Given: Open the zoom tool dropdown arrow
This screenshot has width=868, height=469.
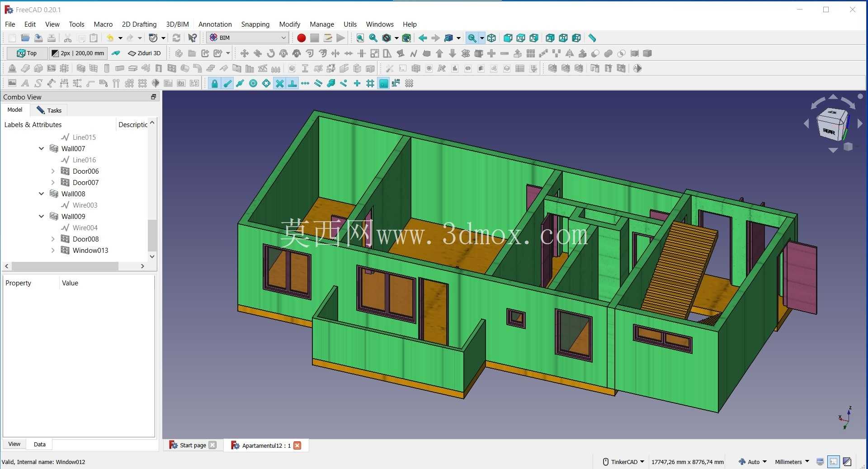Looking at the screenshot, I should (x=482, y=38).
